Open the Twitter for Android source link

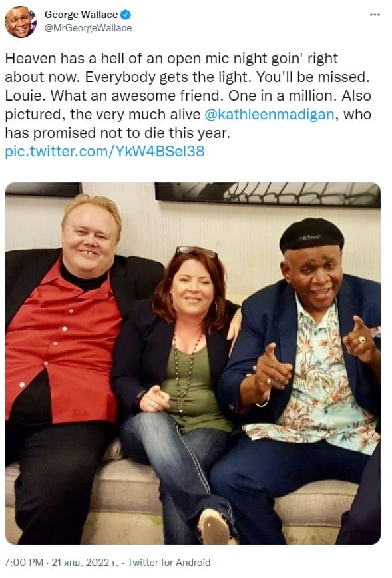click(169, 563)
